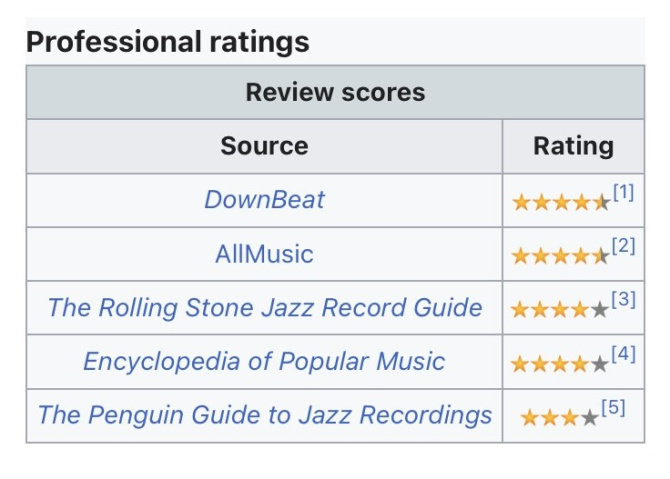670x479 pixels.
Task: Open The Rolling Stone Jazz Record Guide link
Action: coord(264,308)
